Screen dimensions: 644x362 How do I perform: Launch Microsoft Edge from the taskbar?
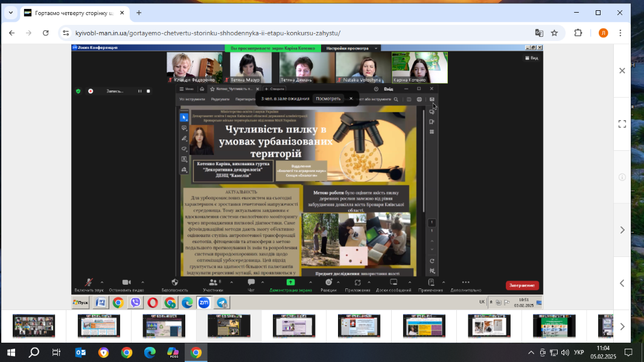(x=149, y=352)
